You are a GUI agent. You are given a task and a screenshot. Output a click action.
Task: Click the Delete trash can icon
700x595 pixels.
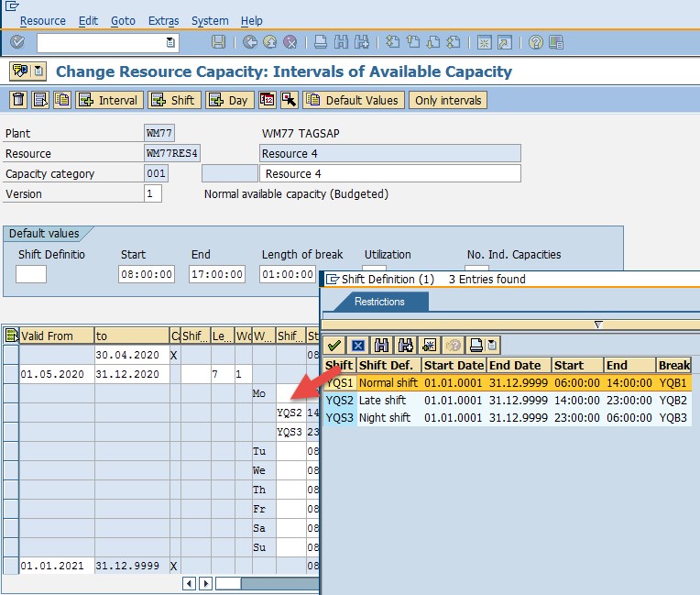point(18,100)
